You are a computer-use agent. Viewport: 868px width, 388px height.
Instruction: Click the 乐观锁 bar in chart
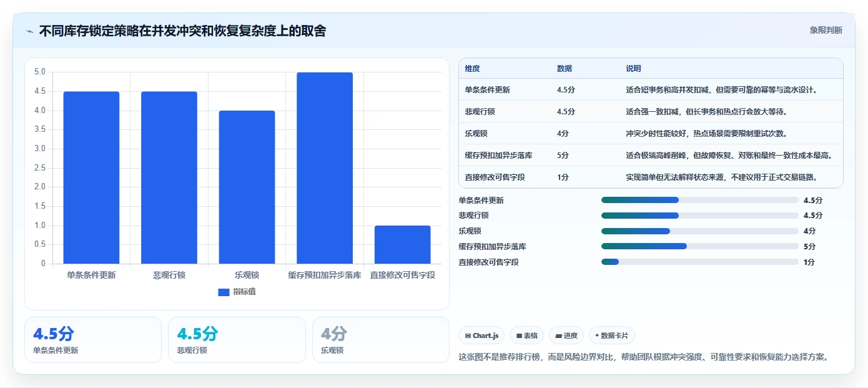pos(247,187)
